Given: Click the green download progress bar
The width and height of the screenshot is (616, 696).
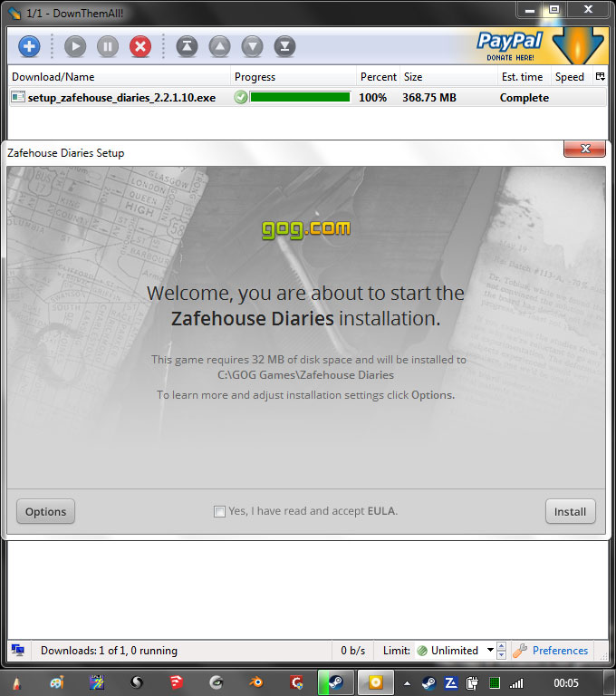Looking at the screenshot, I should tap(301, 97).
